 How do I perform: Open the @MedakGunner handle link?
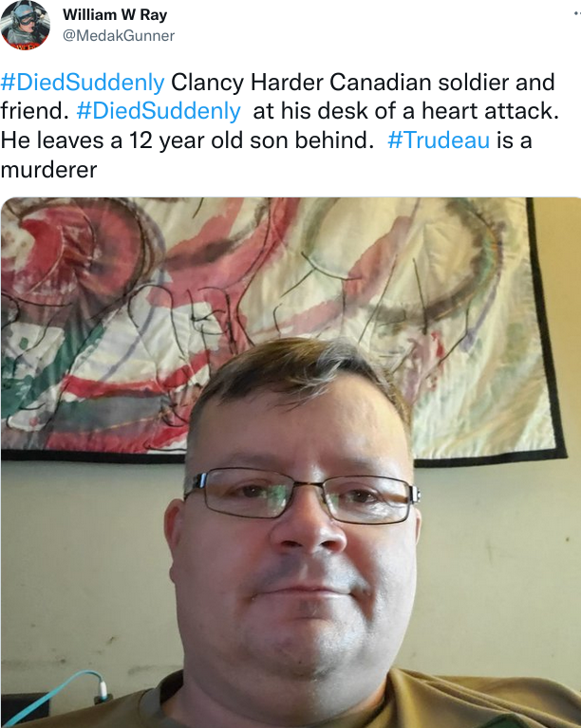click(x=119, y=36)
